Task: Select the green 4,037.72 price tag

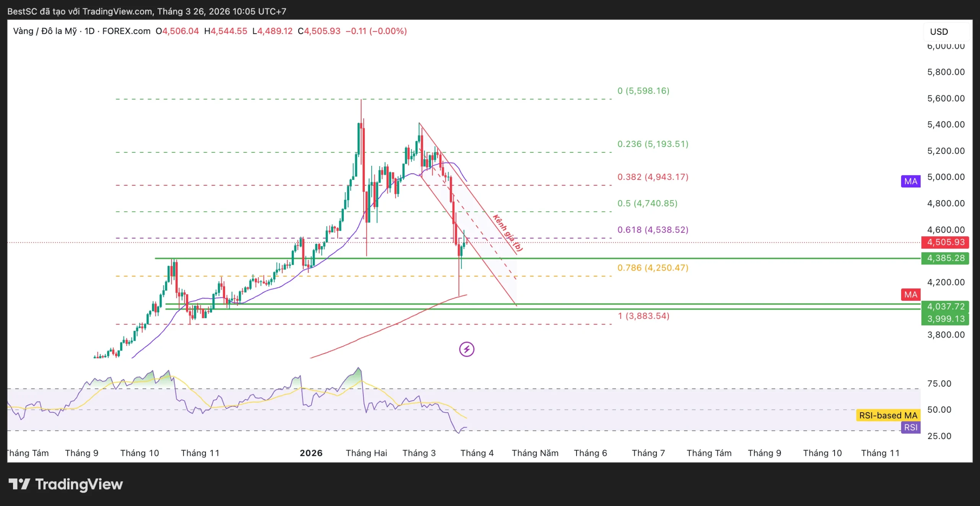Action: pos(945,307)
